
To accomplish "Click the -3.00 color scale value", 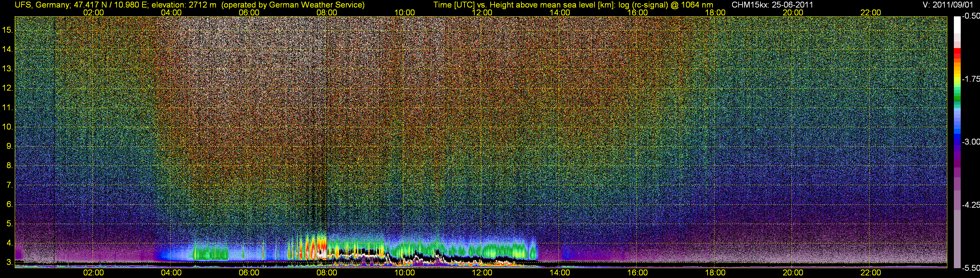I will 971,142.
